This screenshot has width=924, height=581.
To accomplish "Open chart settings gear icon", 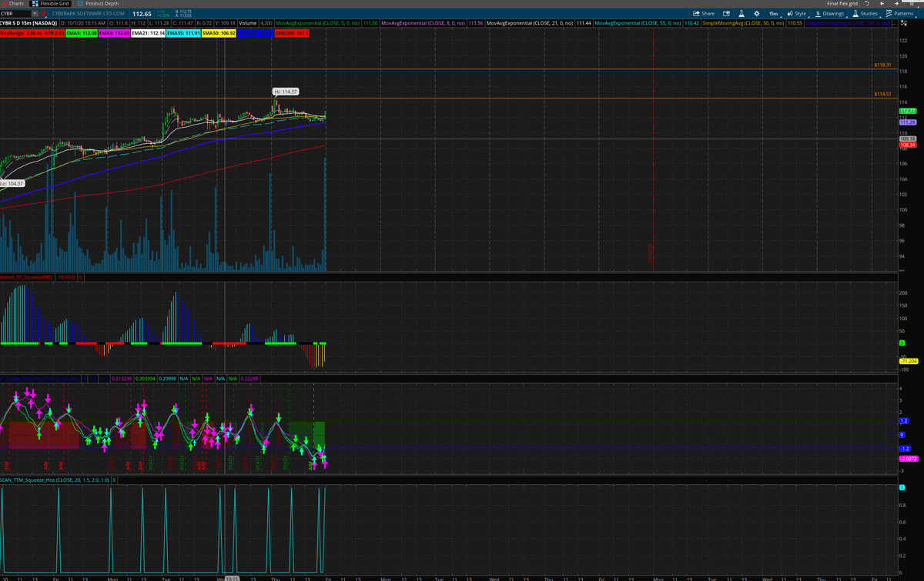I will tap(756, 14).
